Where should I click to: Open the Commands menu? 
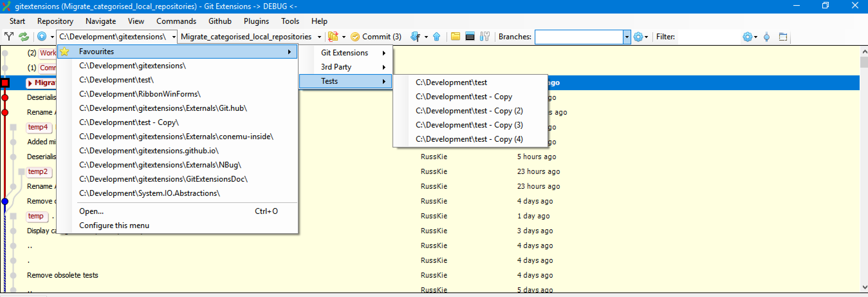click(x=176, y=21)
